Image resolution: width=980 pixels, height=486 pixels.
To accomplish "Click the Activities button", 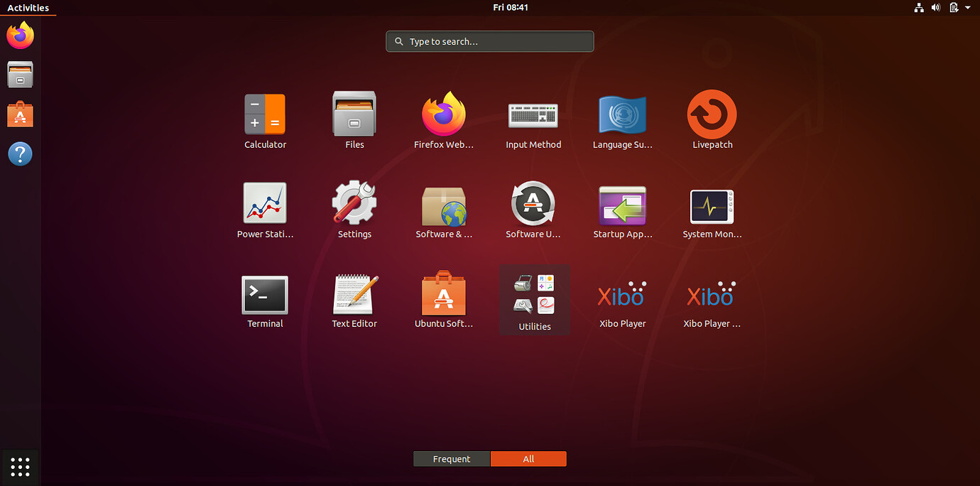I will point(28,8).
